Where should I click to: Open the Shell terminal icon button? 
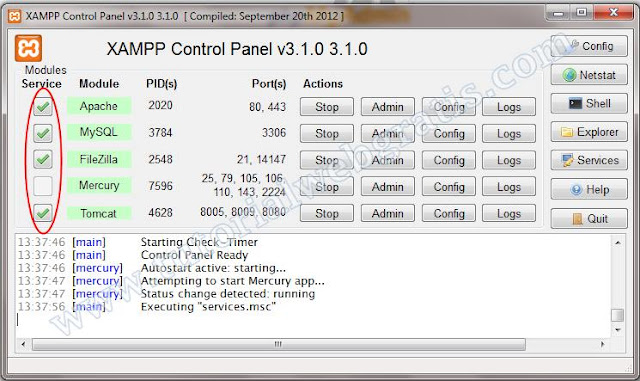589,103
